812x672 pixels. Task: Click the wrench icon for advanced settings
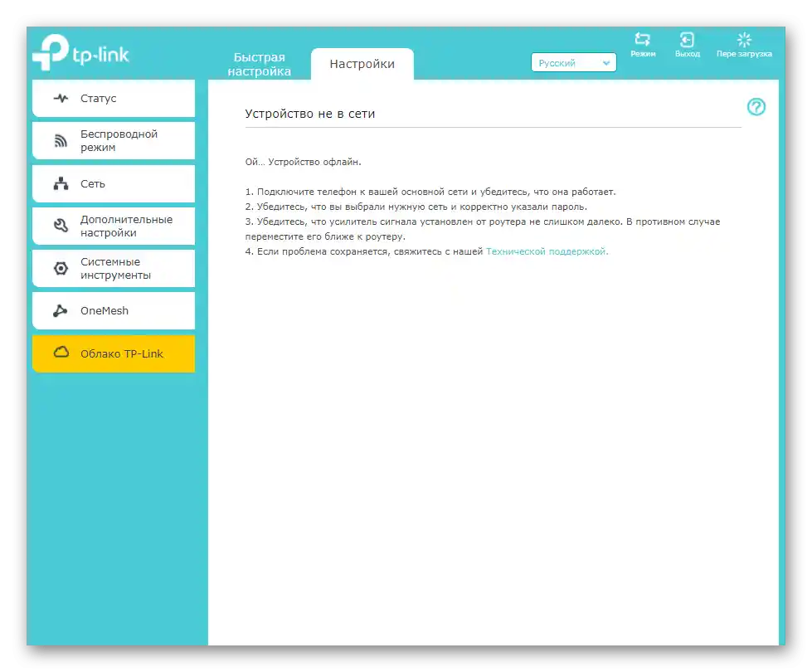click(61, 226)
